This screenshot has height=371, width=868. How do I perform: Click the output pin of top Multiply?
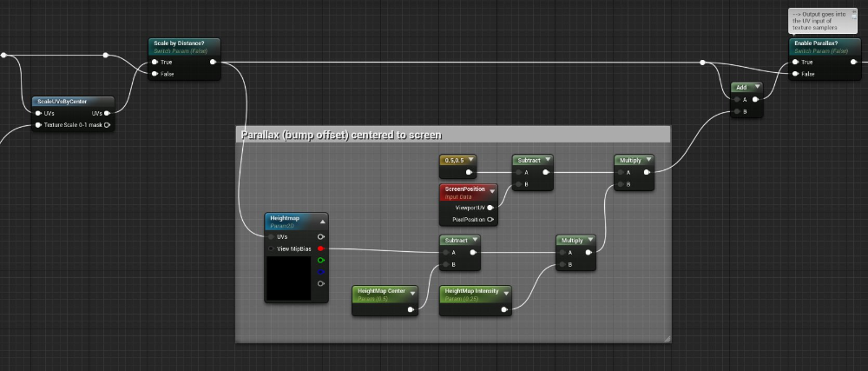(x=648, y=172)
